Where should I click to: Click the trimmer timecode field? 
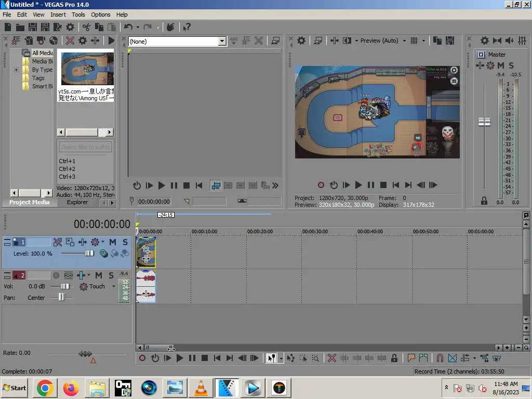tap(154, 202)
